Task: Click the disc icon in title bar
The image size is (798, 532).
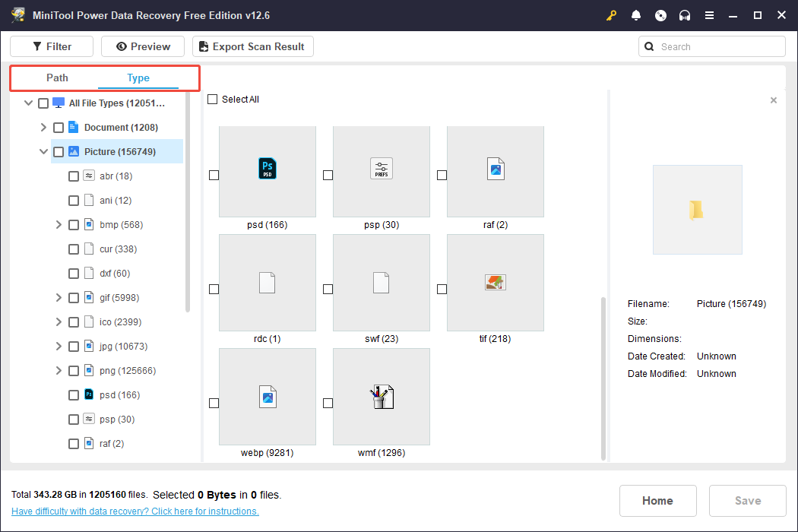Action: [x=660, y=15]
